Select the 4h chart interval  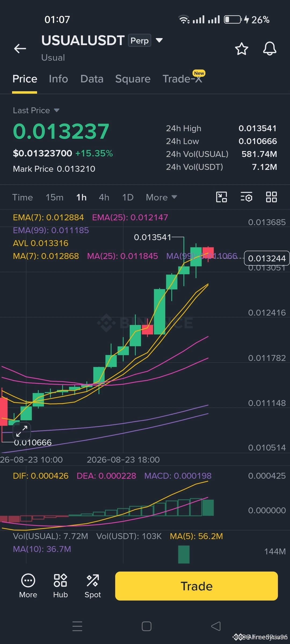click(104, 197)
